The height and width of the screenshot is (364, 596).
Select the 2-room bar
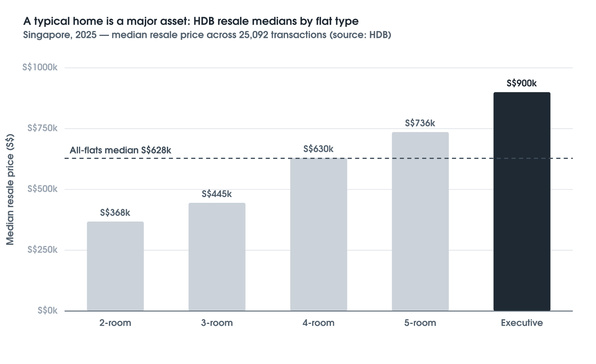point(115,266)
